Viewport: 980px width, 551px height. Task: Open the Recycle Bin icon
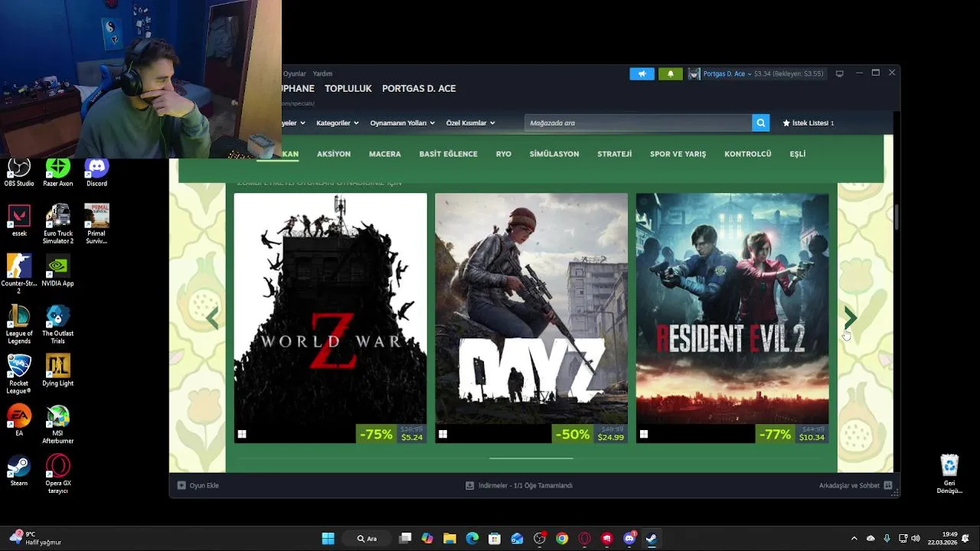949,474
